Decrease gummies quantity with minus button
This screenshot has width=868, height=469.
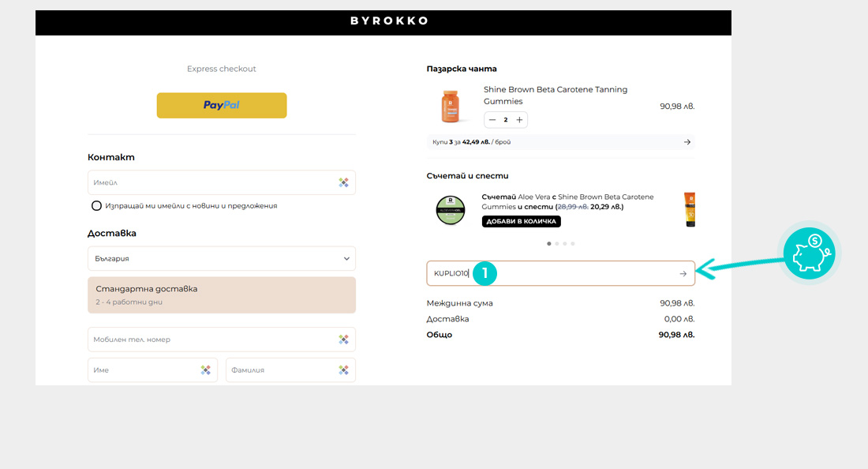coord(492,119)
